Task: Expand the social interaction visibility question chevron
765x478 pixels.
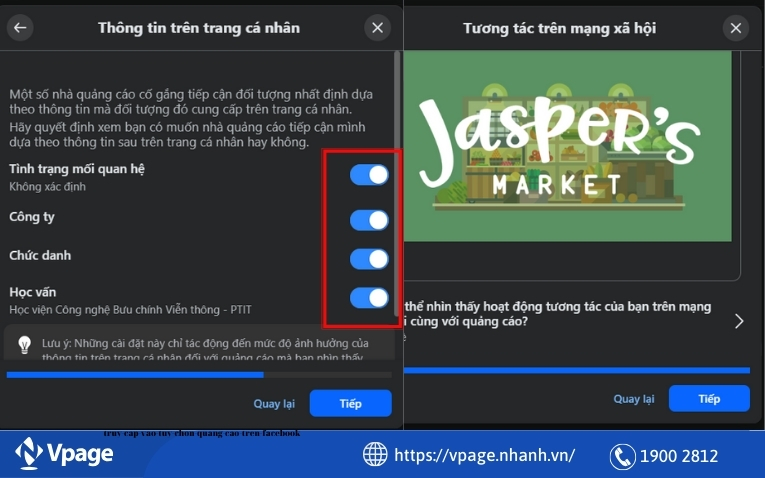Action: tap(739, 321)
